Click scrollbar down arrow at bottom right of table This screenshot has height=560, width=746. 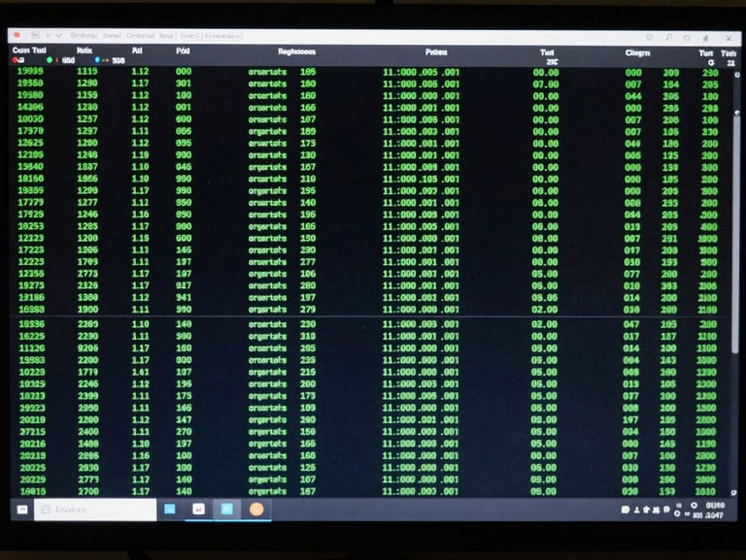[x=733, y=492]
